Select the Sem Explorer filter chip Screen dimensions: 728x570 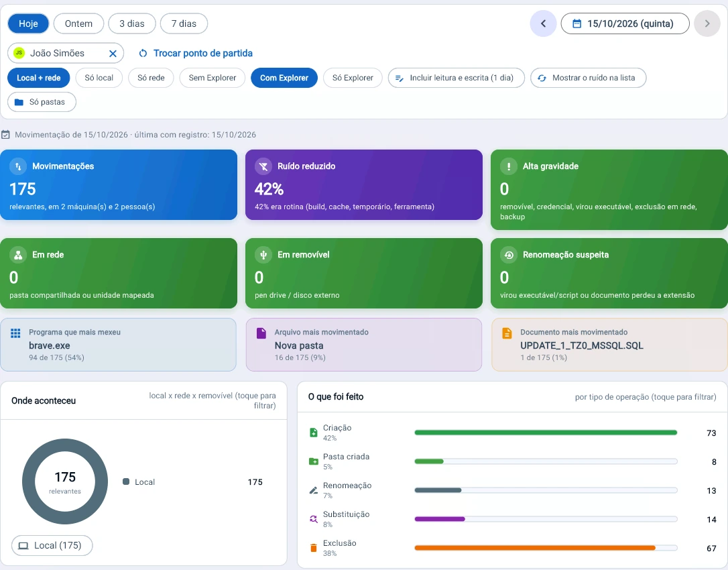(x=213, y=78)
